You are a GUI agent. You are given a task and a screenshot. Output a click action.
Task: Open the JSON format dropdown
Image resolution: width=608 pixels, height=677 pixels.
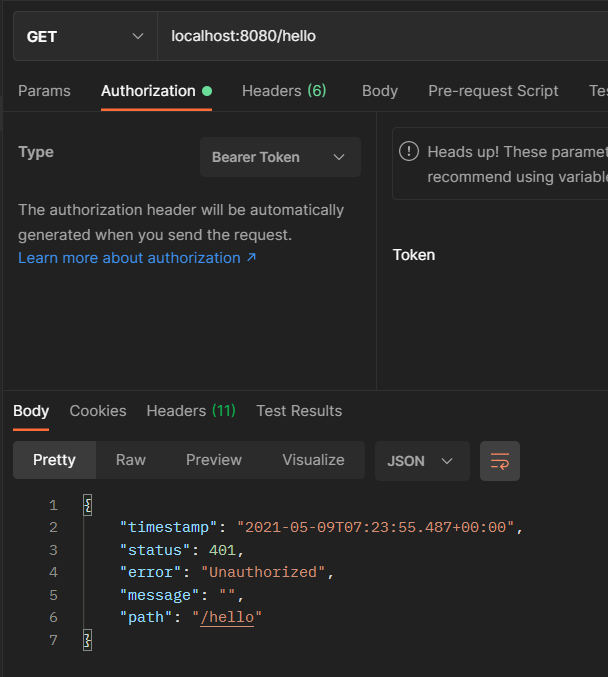[421, 461]
